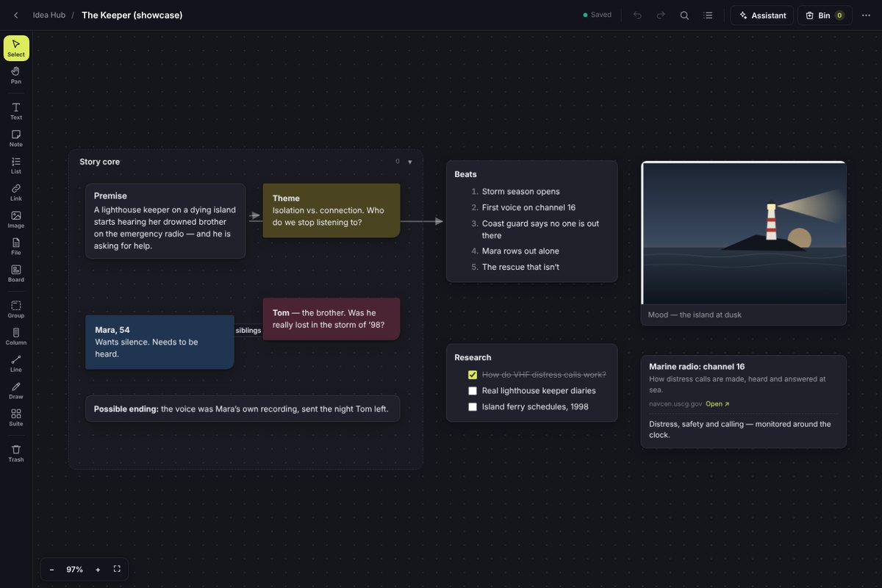This screenshot has width=882, height=588.
Task: Open the Bin
Action: coord(825,15)
